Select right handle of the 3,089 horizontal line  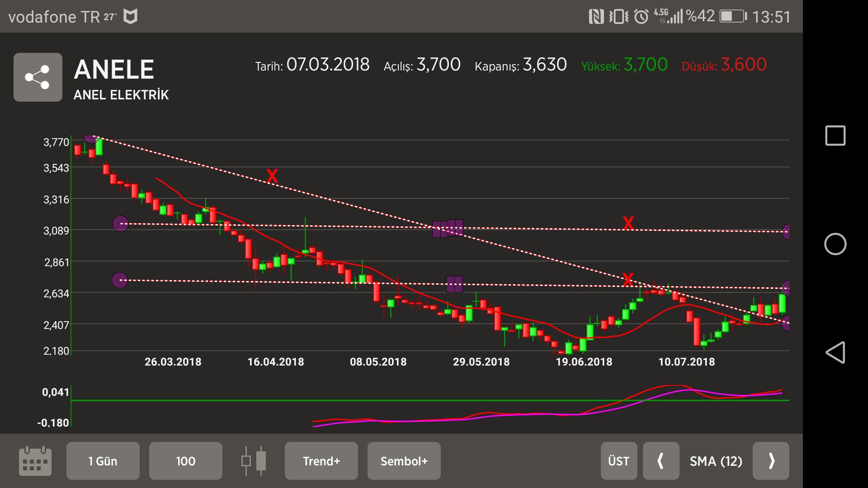pyautogui.click(x=787, y=231)
